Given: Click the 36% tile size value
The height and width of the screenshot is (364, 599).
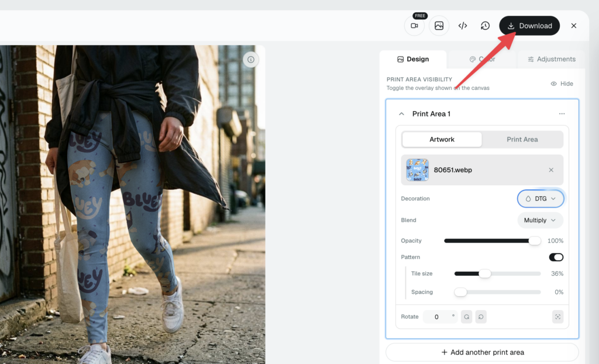Looking at the screenshot, I should (557, 273).
